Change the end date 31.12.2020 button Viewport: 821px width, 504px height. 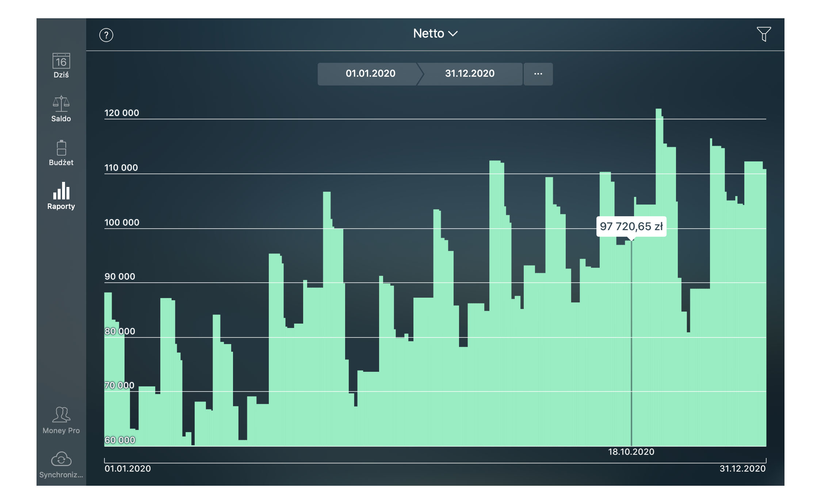pyautogui.click(x=470, y=74)
